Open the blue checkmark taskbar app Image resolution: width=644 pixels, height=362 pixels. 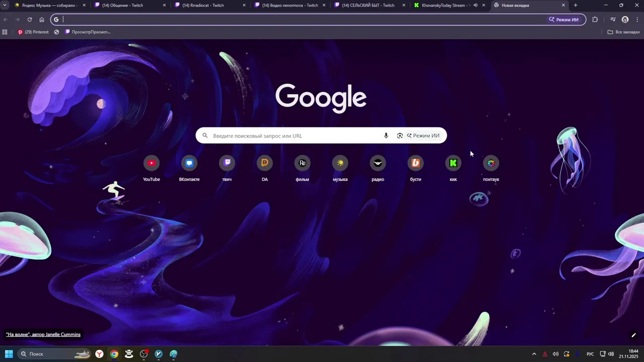point(158,354)
